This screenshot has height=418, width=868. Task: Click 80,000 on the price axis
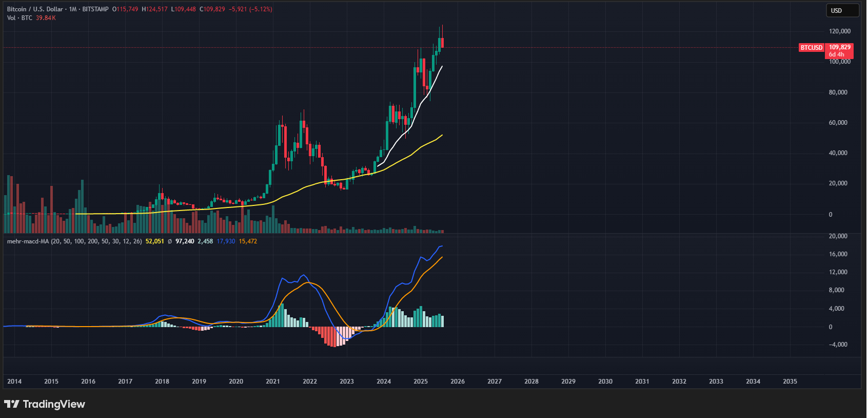838,92
